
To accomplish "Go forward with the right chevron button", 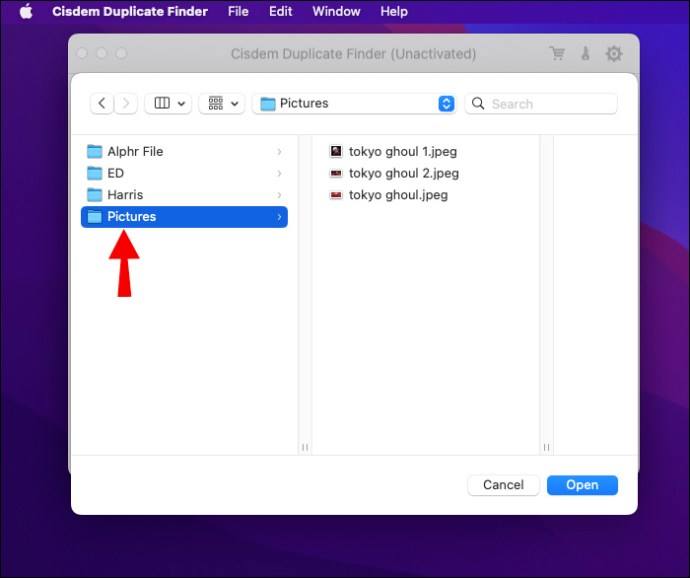I will tap(126, 103).
